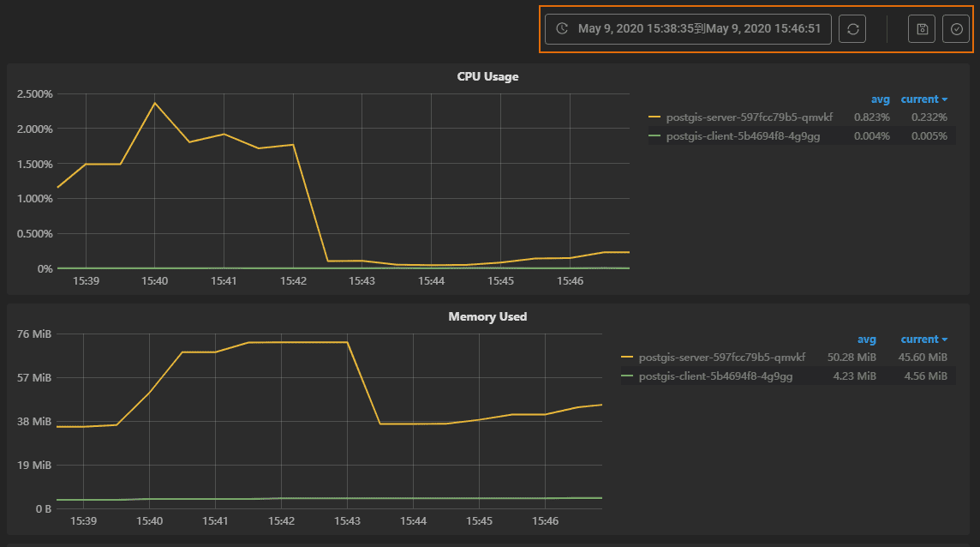Image resolution: width=980 pixels, height=547 pixels.
Task: Open the Memory Used panel title menu
Action: point(487,316)
